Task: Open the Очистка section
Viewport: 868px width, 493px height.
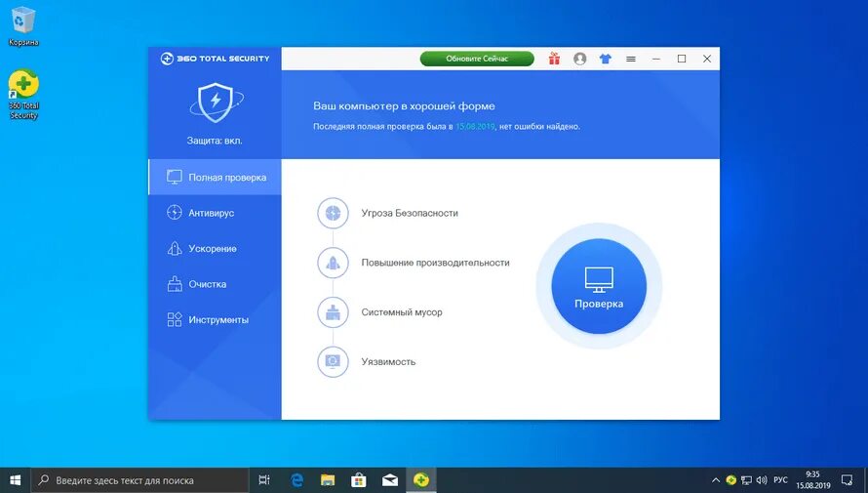Action: (215, 284)
